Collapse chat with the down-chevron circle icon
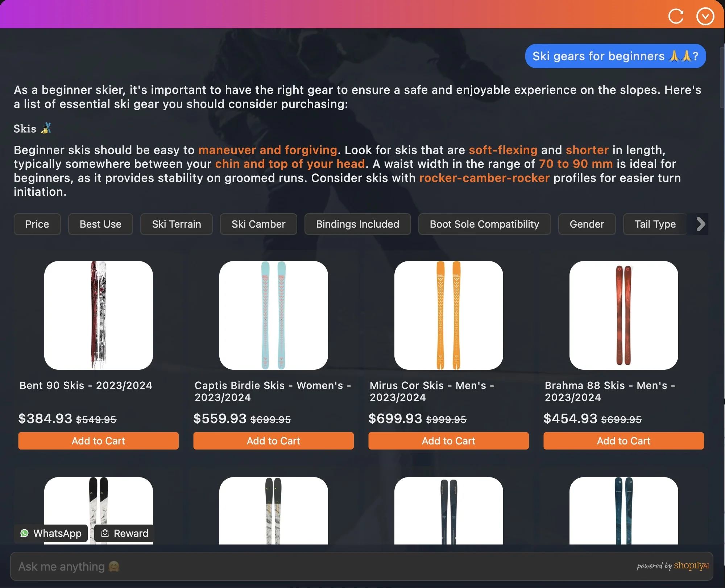The width and height of the screenshot is (725, 588). (705, 16)
